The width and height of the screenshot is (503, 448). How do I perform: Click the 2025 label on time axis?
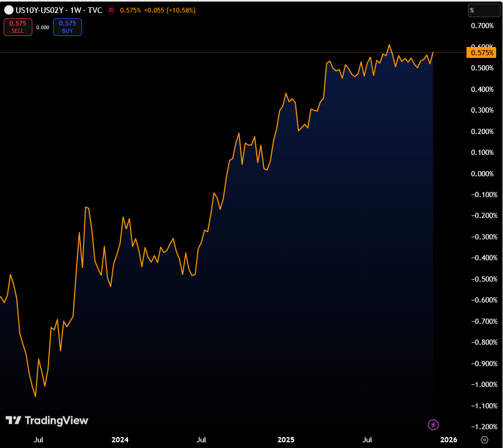coord(286,440)
